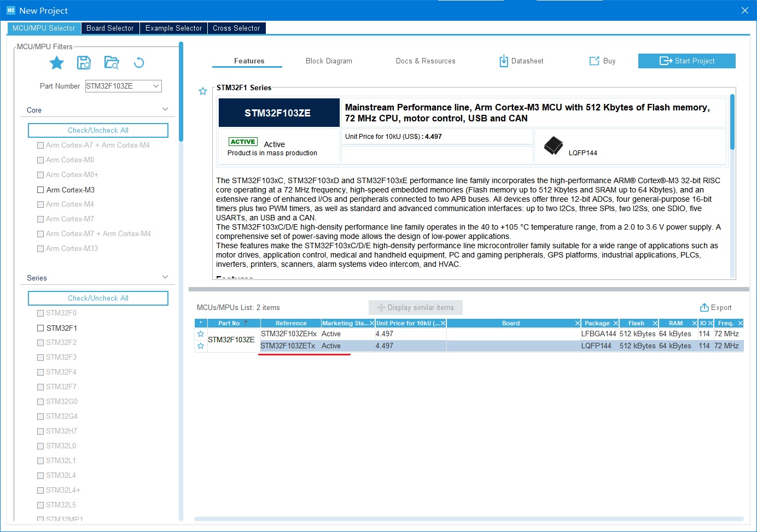
Task: Toggle the STM32F0 series checkbox
Action: (40, 313)
